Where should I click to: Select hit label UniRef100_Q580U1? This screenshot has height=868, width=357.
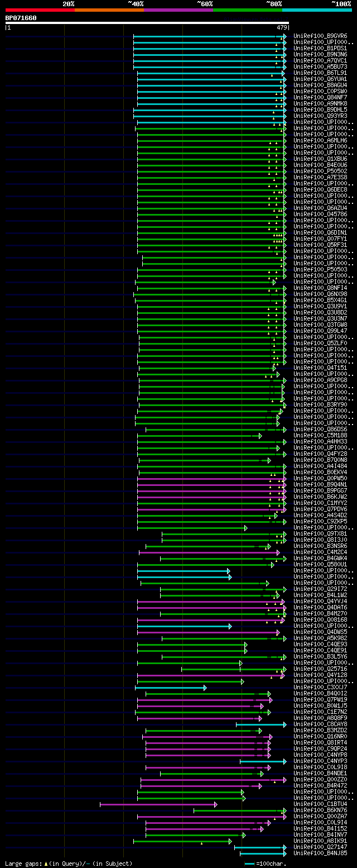tap(320, 564)
